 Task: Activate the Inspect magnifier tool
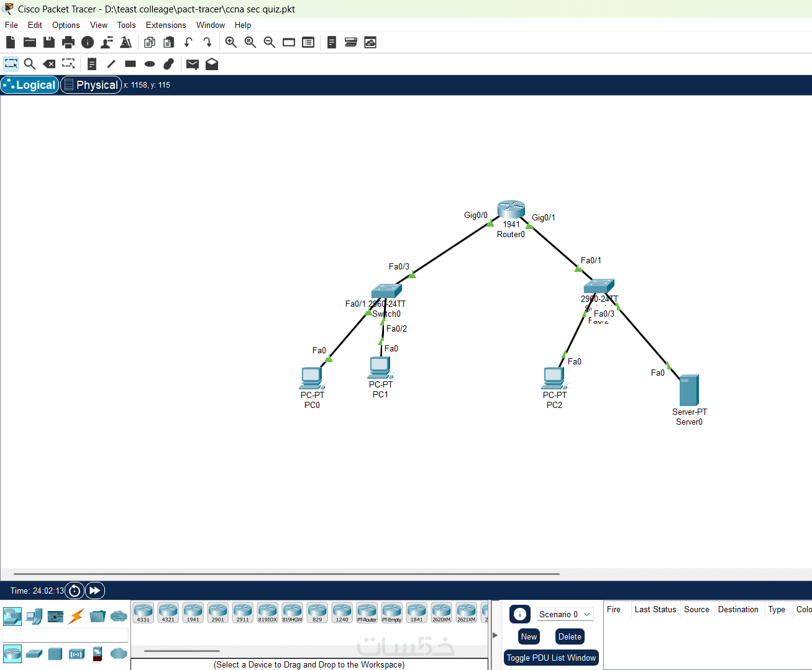(30, 64)
